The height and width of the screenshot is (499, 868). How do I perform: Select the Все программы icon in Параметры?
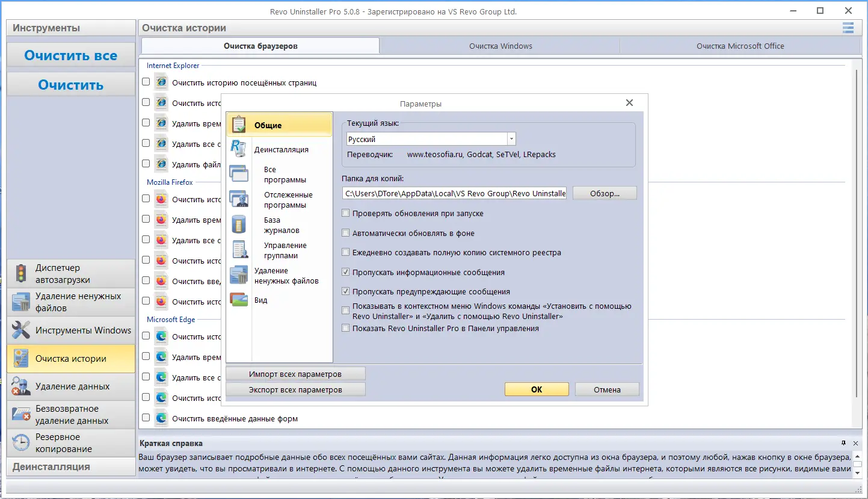(x=239, y=174)
